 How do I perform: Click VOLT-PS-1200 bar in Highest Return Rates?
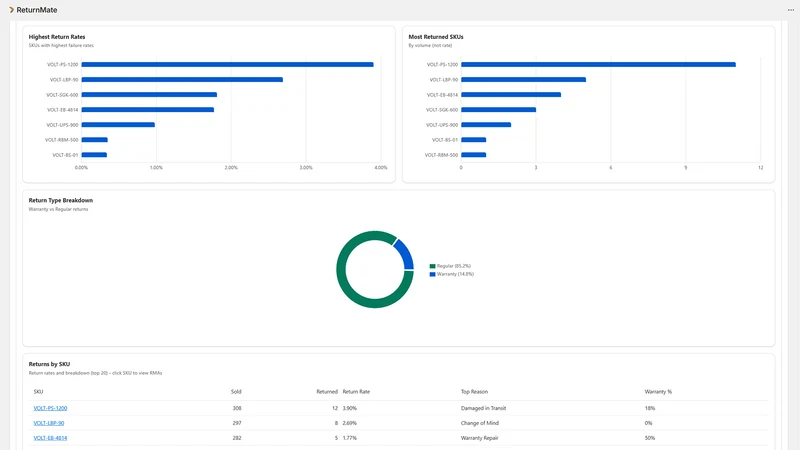(x=228, y=64)
